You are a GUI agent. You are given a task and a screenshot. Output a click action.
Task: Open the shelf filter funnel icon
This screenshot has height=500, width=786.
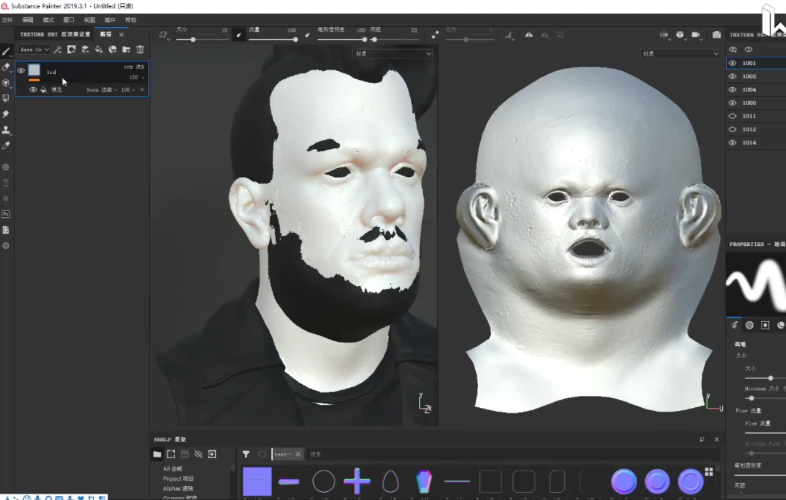[246, 454]
